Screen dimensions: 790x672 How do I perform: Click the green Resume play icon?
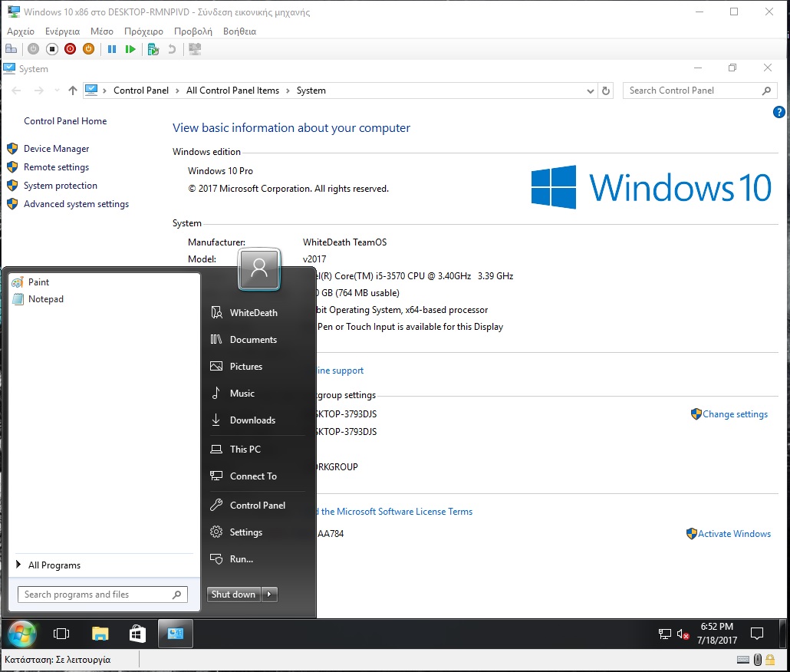coord(130,49)
